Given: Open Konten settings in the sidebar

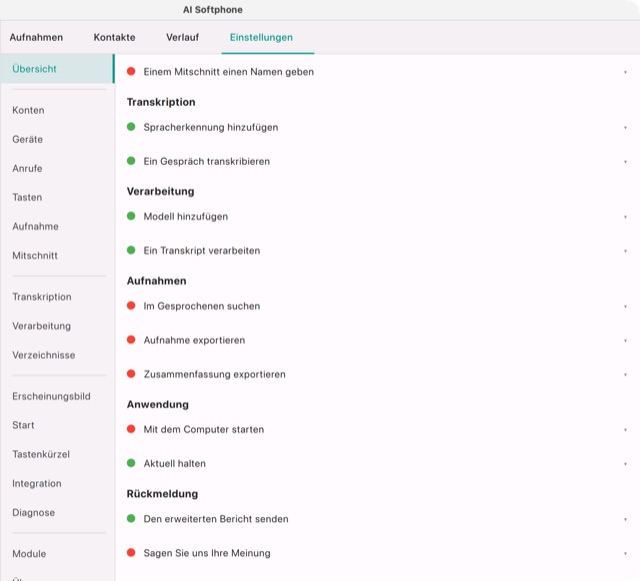Looking at the screenshot, I should 28,110.
